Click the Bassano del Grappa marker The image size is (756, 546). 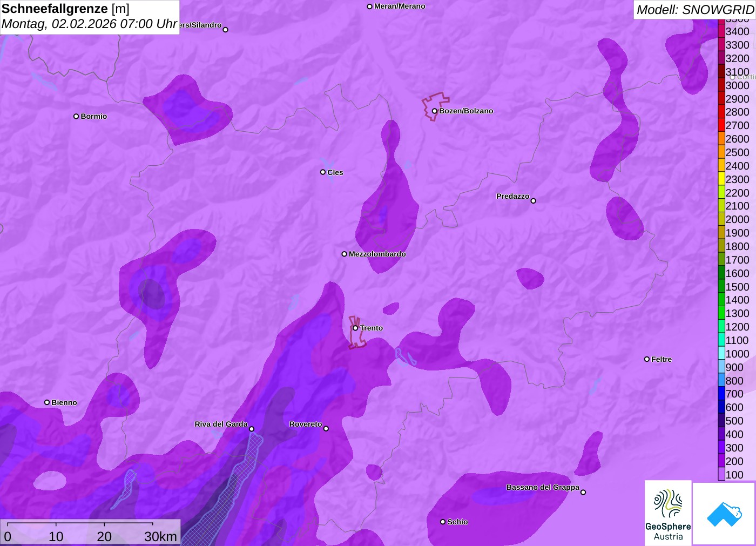click(x=583, y=492)
